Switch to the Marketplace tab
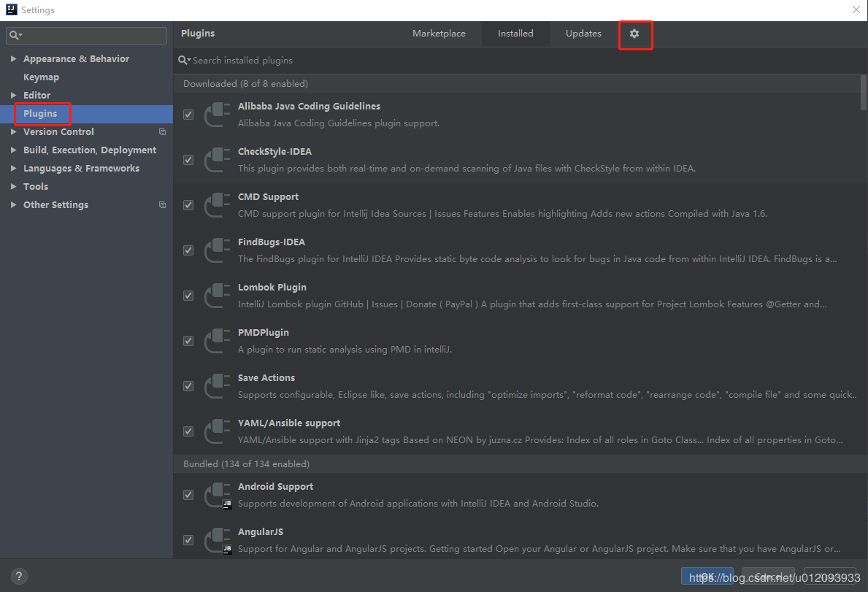 click(439, 34)
